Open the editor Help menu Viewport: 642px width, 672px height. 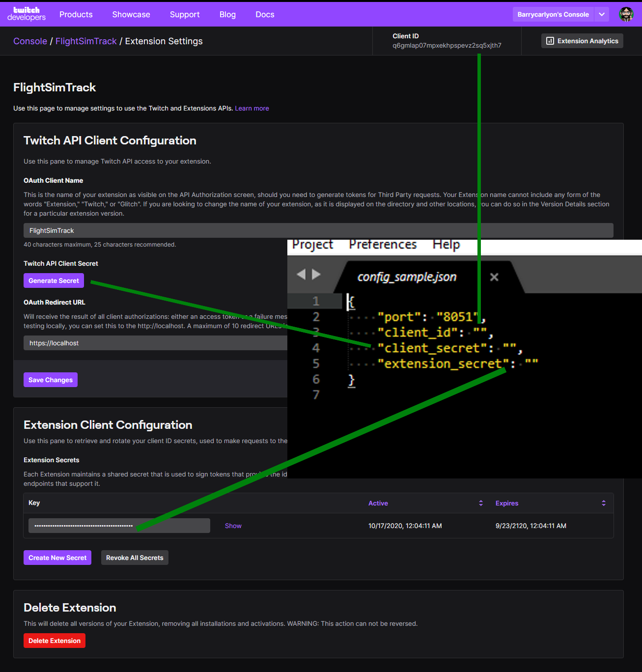tap(446, 245)
